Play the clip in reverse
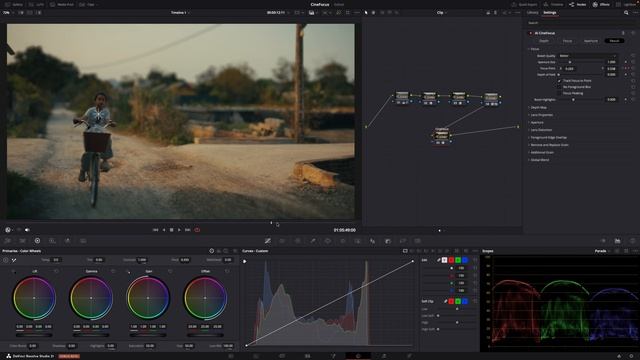The image size is (640, 360). point(164,230)
